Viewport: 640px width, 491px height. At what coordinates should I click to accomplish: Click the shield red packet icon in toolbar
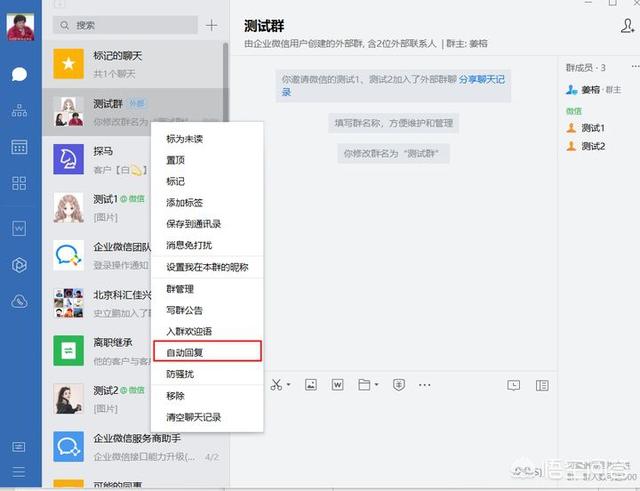click(399, 384)
